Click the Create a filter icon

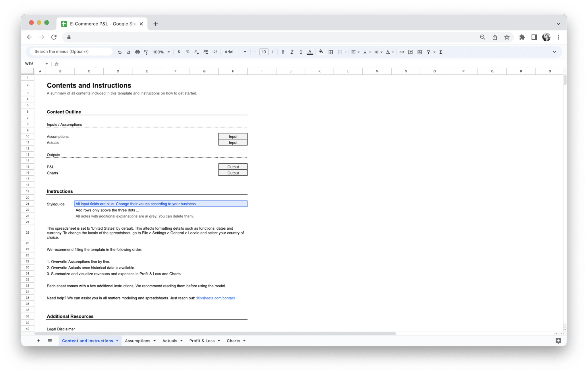click(x=428, y=52)
